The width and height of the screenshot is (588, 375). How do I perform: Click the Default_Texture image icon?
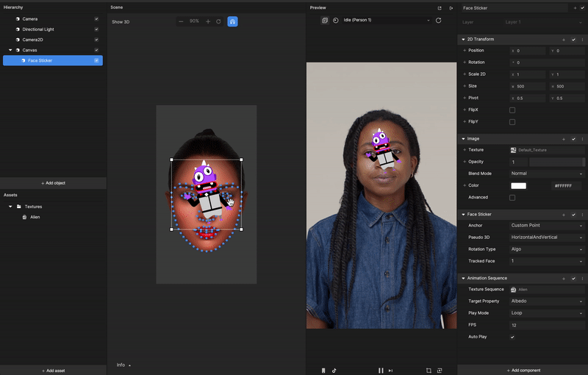[x=513, y=150]
